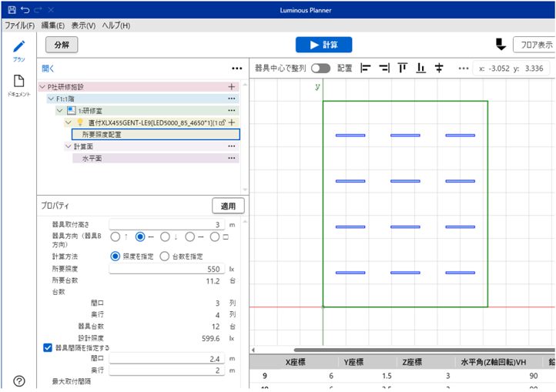Image resolution: width=556 pixels, height=392 pixels.
Task: Click the align left icon
Action: (366, 68)
